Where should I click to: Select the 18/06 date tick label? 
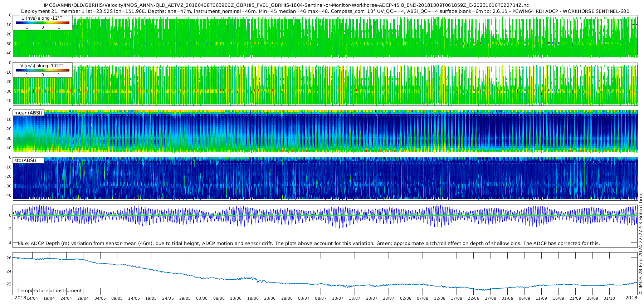(253, 298)
